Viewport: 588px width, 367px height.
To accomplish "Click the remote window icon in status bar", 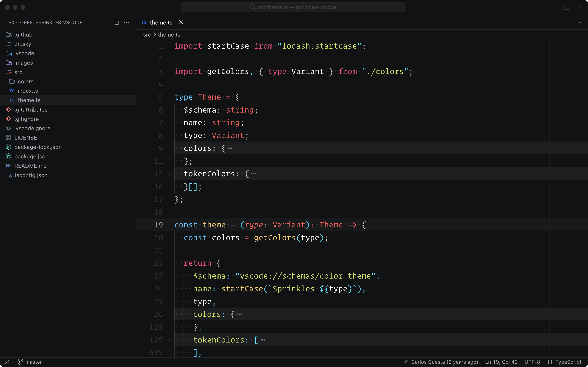I will click(7, 362).
